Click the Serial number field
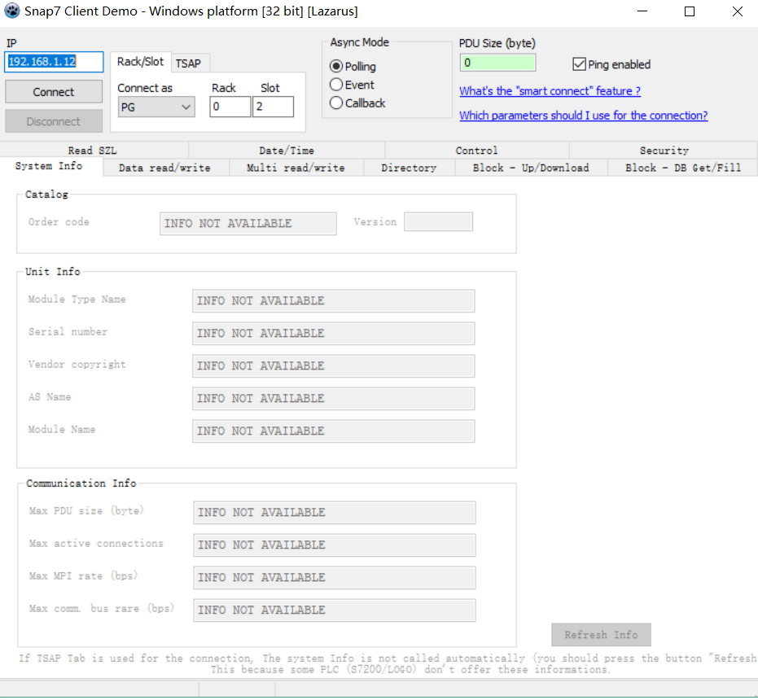Screen dimensions: 758x700 point(334,334)
